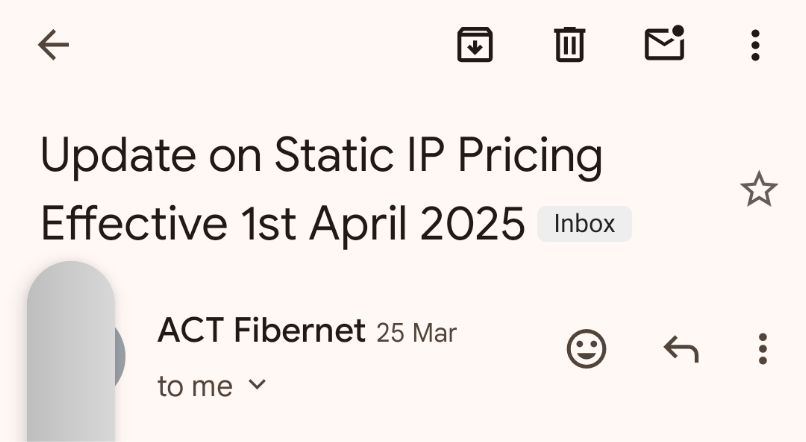The width and height of the screenshot is (806, 442).
Task: Tap the 25 Mar date stamp
Action: (x=417, y=333)
